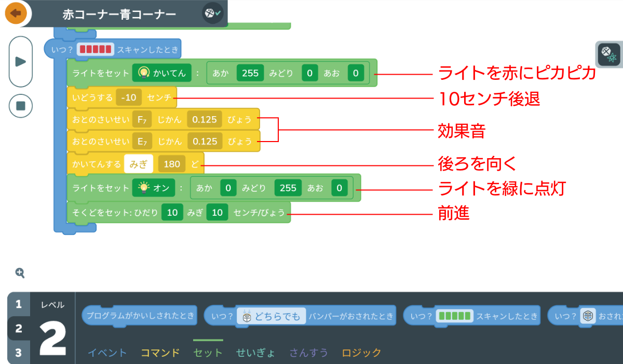
Task: Select level 1 in the level panel
Action: coord(19,304)
